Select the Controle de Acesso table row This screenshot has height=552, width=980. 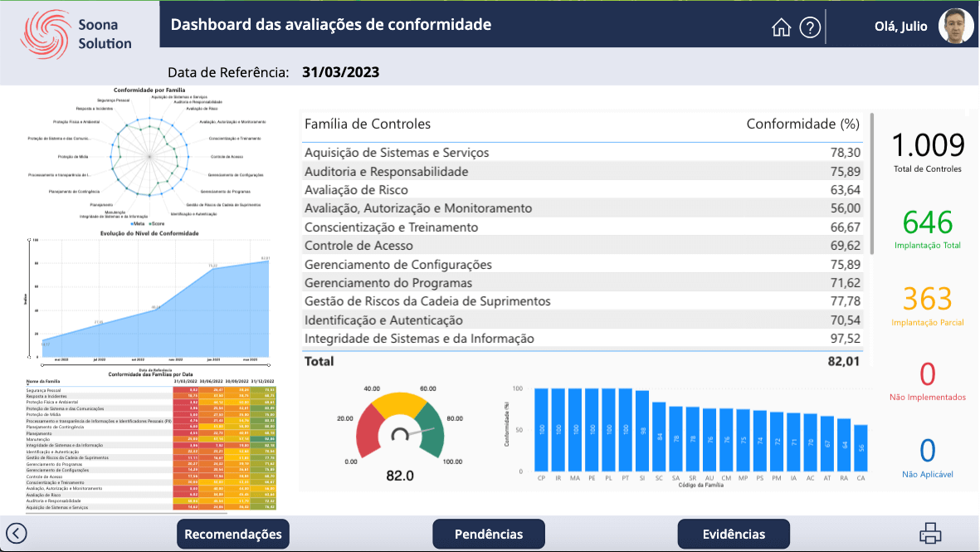(581, 246)
